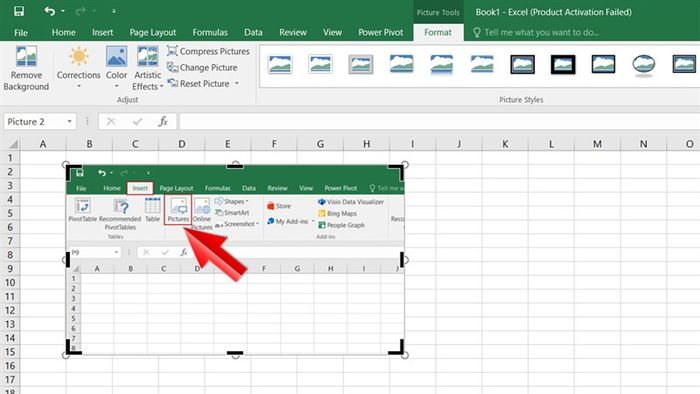700x394 pixels.
Task: Click the Remove Background icon
Action: [26, 56]
